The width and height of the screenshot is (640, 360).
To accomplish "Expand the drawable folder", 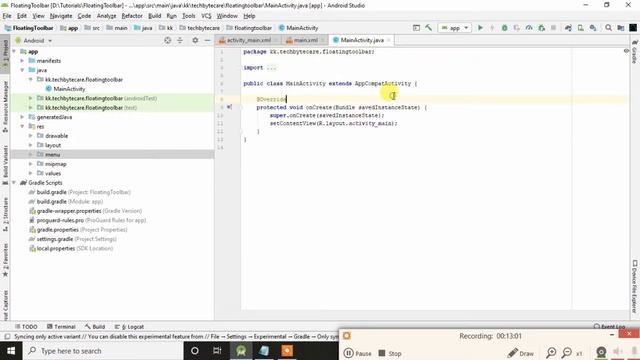I will pyautogui.click(x=31, y=136).
